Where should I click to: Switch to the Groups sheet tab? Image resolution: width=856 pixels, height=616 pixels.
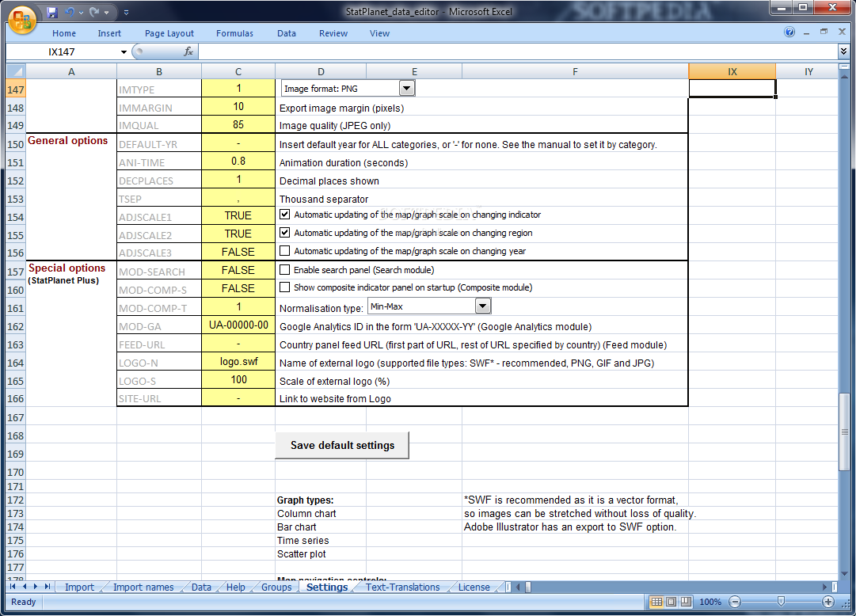(x=277, y=587)
